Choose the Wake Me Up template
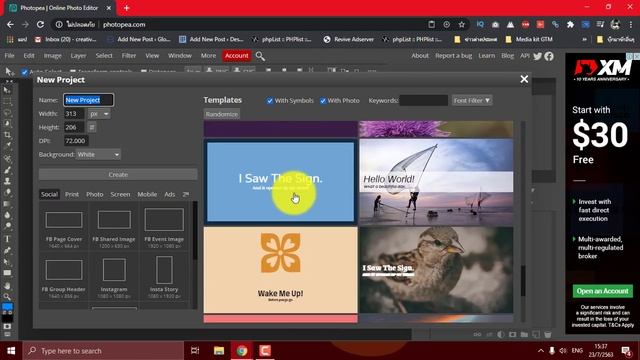 point(280,270)
